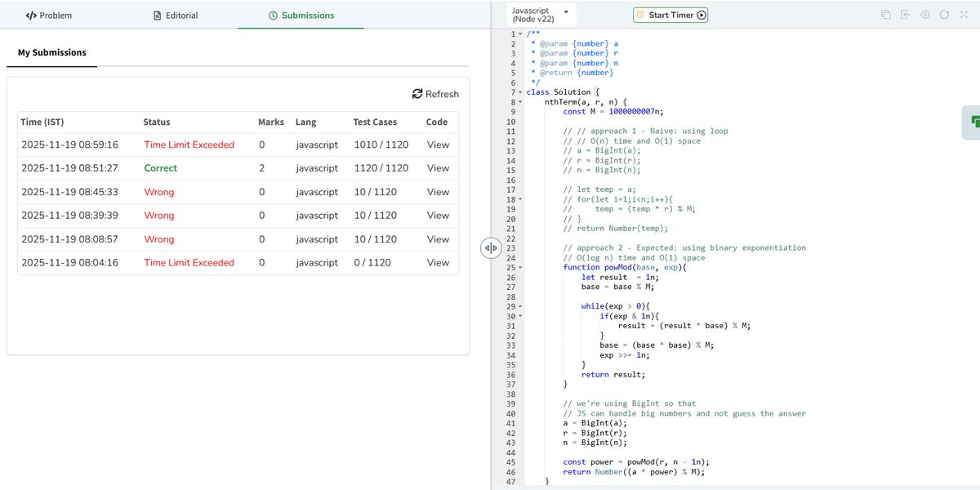Click Time Limit Exceeded status for 08:04:16

coord(189,263)
